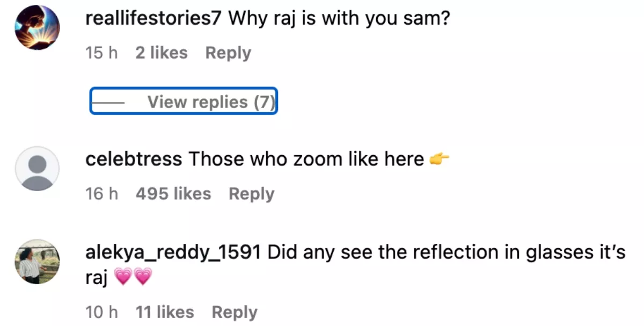Reply to alekya_reddy_1591's comment
Viewport: 644px width, 326px height.
pyautogui.click(x=235, y=312)
